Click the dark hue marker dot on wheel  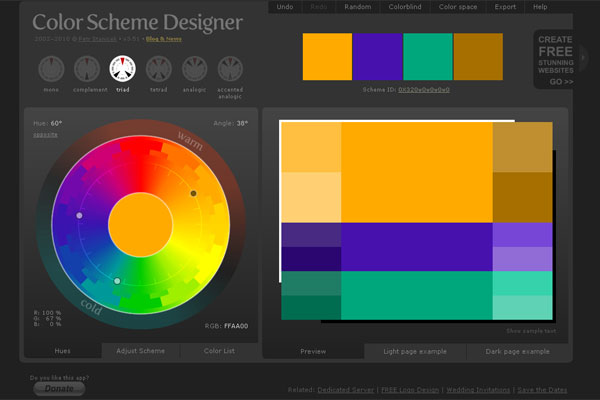[x=194, y=193]
